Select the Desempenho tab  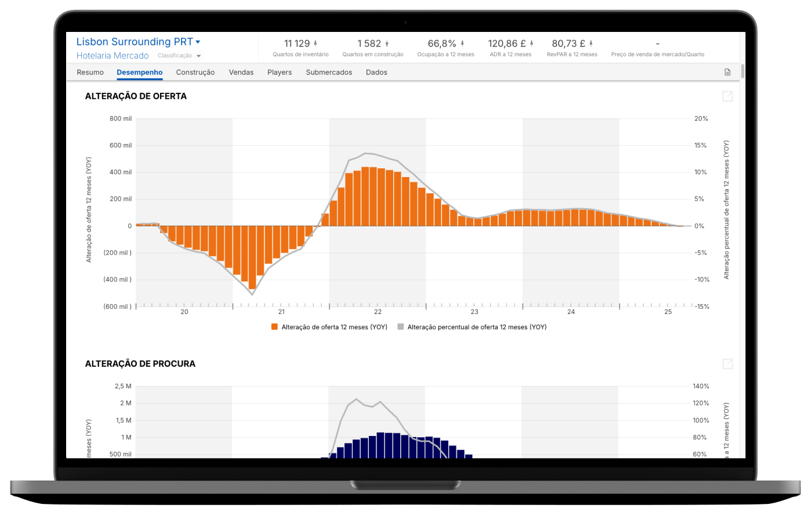pos(139,73)
